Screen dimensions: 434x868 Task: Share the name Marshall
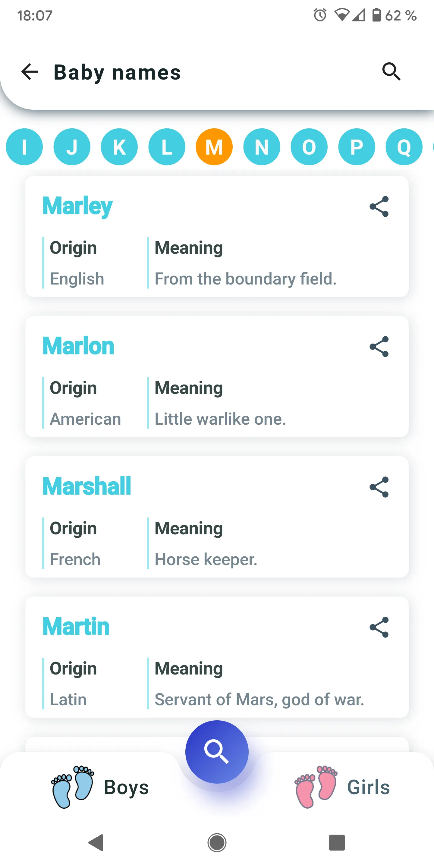[379, 487]
